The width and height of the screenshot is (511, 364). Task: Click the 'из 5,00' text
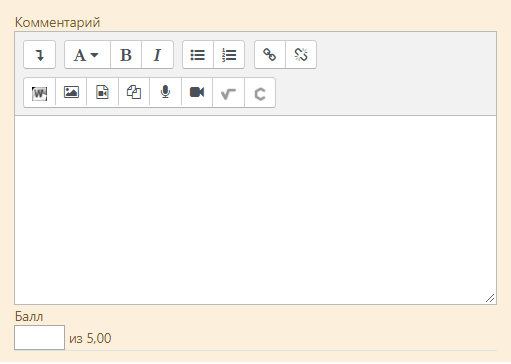(x=90, y=338)
